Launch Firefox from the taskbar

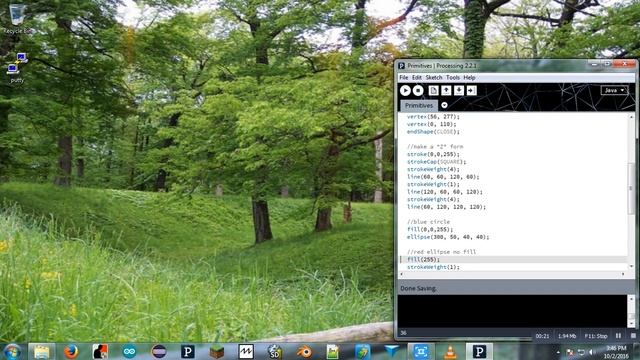[71, 351]
